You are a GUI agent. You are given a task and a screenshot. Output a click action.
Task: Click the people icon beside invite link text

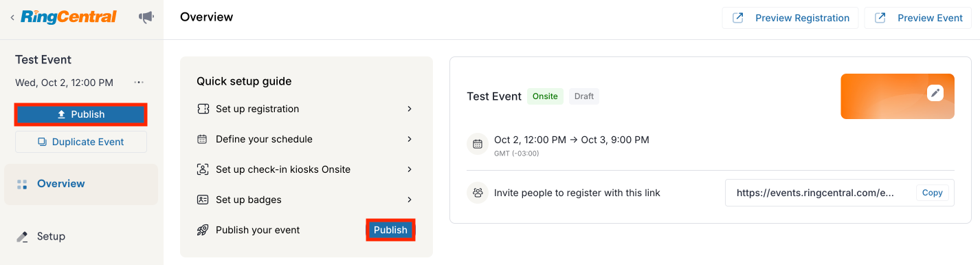click(478, 193)
